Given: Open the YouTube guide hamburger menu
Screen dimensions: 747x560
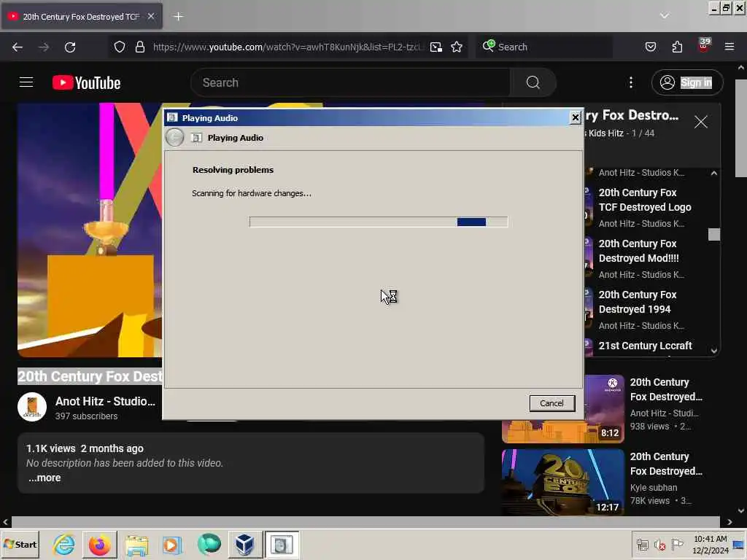Looking at the screenshot, I should coord(26,82).
